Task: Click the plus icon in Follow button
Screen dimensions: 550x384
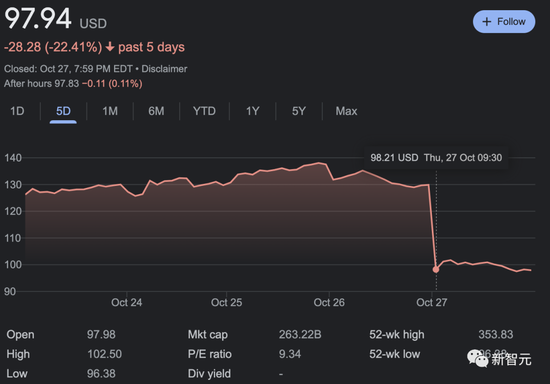Action: pos(487,22)
